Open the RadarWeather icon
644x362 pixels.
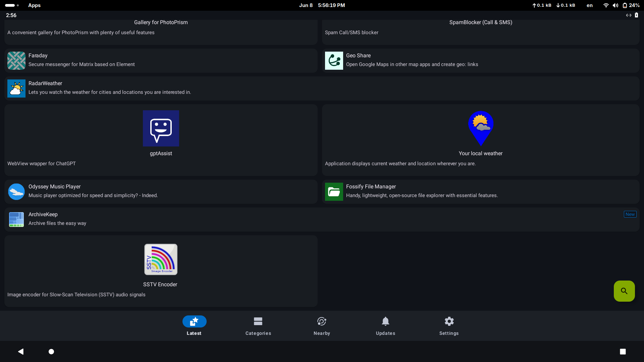click(16, 88)
